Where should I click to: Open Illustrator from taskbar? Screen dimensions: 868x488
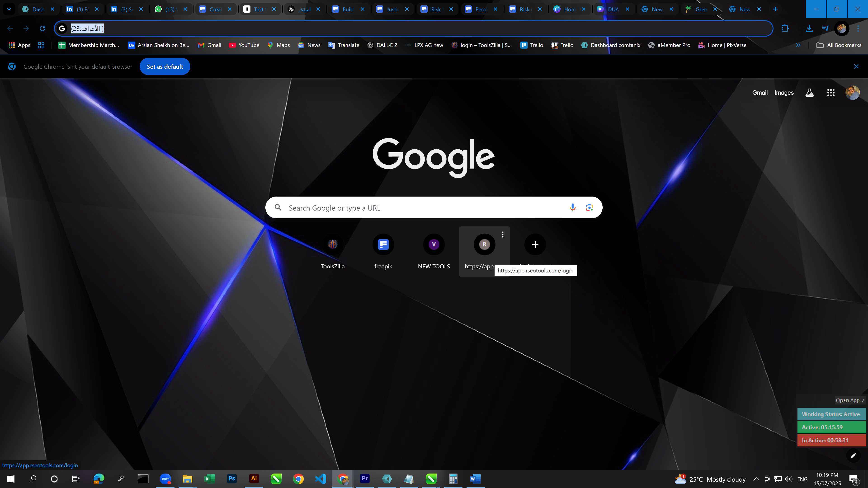(x=254, y=479)
